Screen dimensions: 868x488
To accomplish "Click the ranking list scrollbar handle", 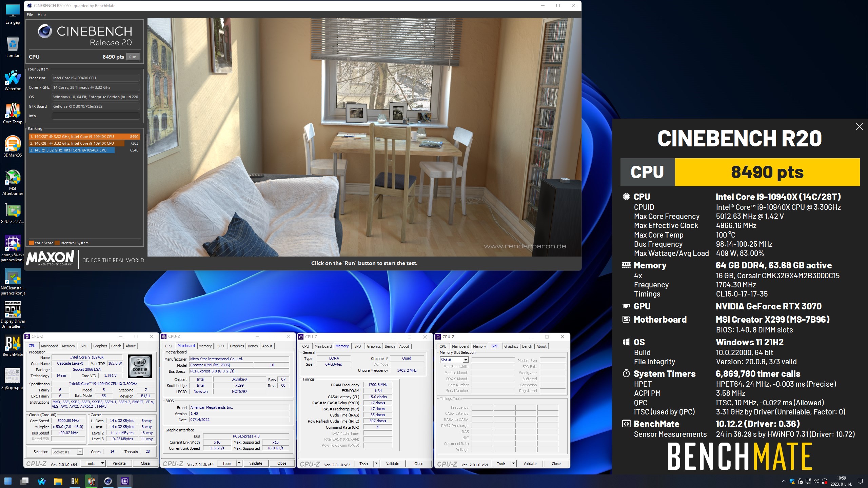I will point(147,144).
